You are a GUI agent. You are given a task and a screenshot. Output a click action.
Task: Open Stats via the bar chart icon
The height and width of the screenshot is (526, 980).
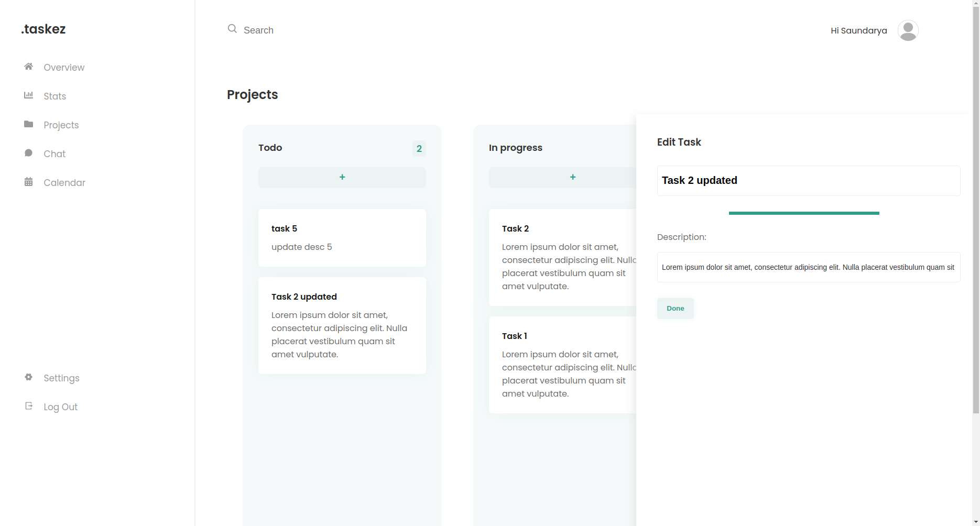pyautogui.click(x=28, y=95)
